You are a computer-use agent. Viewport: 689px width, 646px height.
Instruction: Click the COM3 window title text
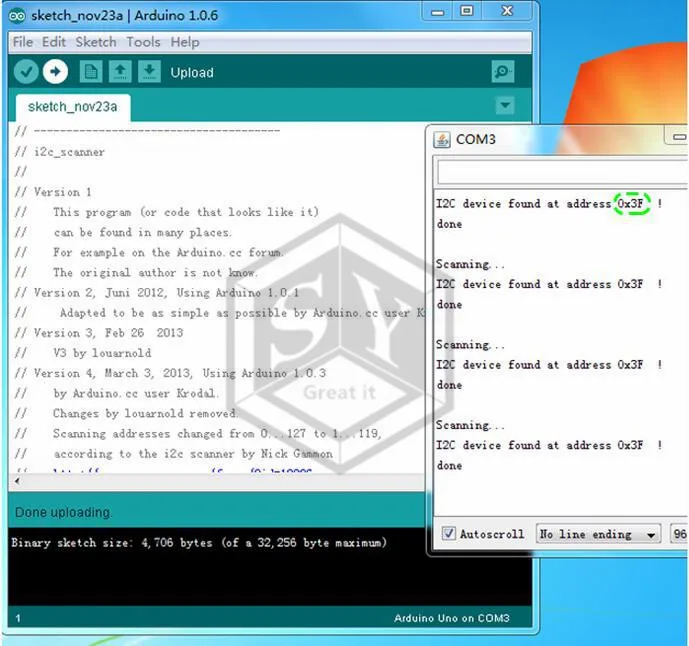(x=475, y=139)
